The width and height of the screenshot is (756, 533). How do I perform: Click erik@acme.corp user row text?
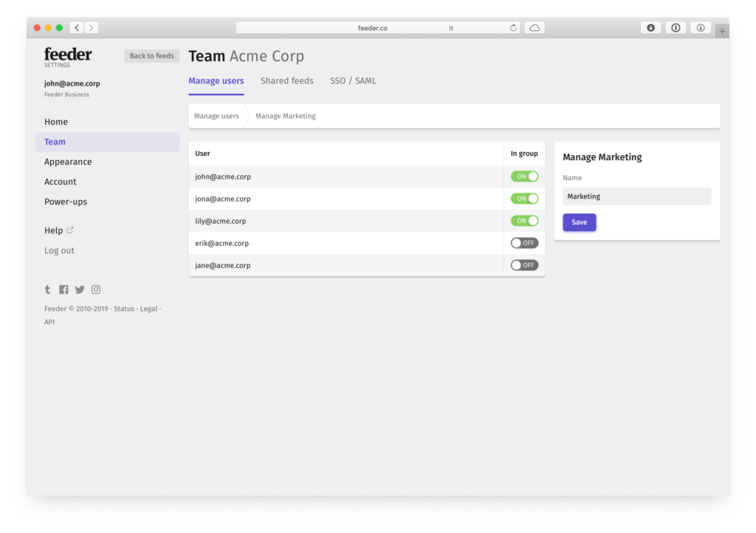coord(221,244)
